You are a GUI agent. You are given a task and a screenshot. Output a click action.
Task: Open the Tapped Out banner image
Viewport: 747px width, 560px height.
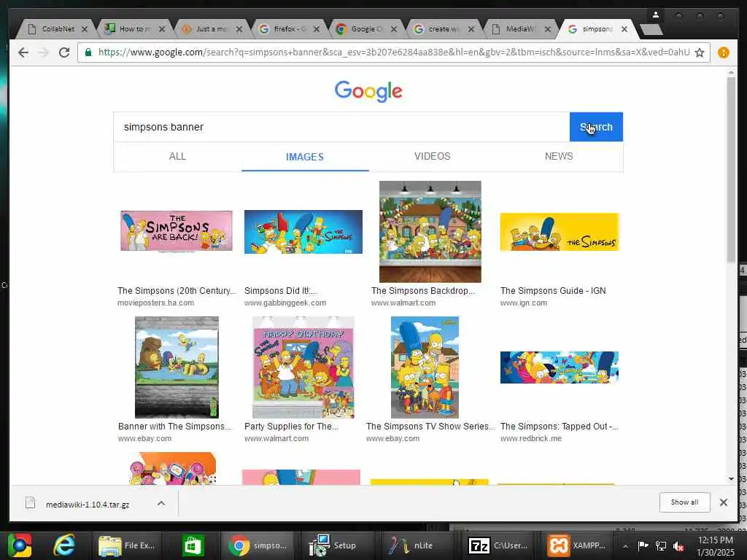(x=560, y=367)
